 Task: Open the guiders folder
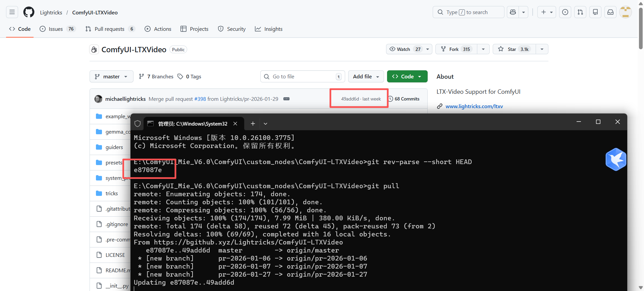pos(114,147)
